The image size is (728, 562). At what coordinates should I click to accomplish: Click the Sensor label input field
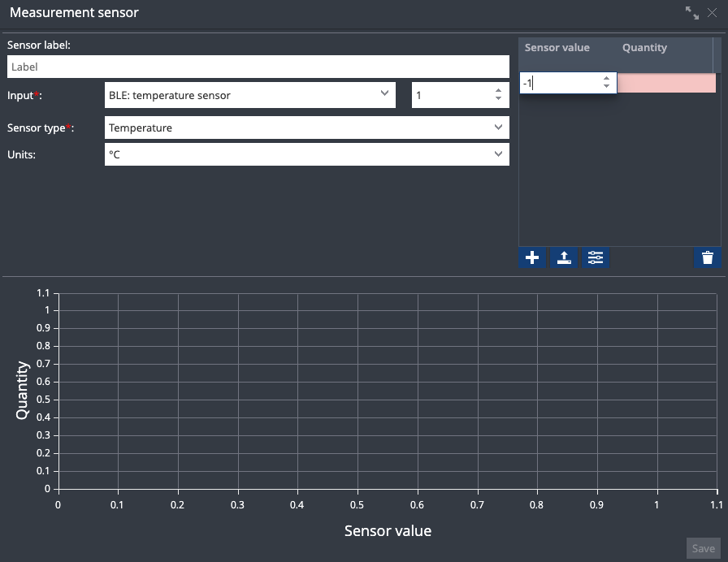258,67
